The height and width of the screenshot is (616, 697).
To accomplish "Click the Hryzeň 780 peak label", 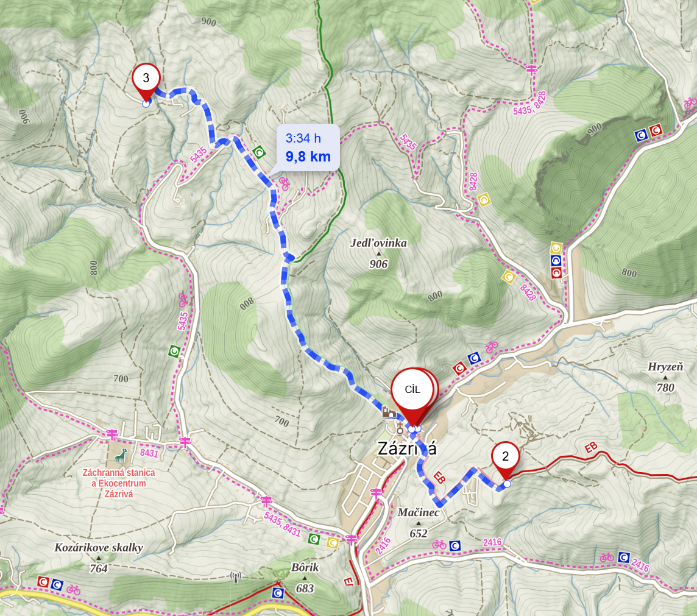I will tap(665, 377).
